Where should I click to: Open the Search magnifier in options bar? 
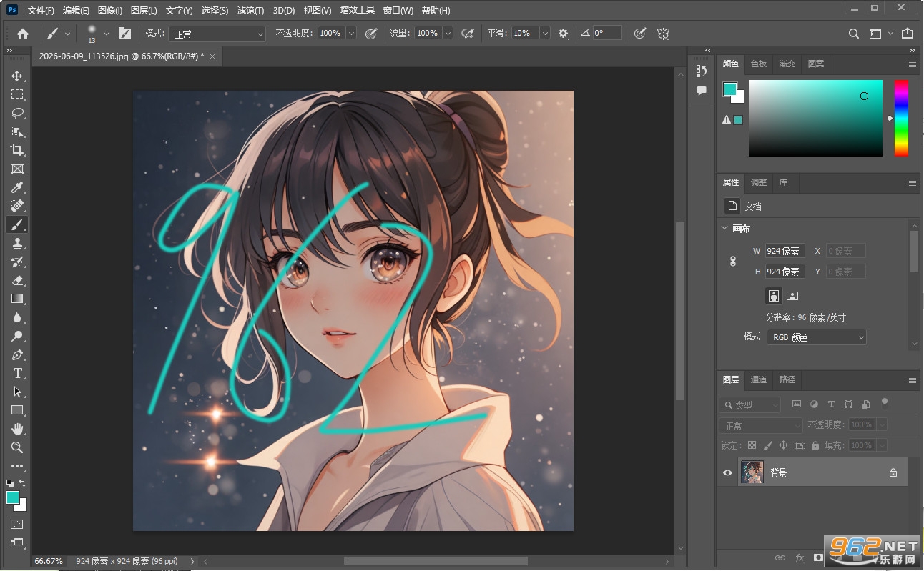click(x=853, y=34)
